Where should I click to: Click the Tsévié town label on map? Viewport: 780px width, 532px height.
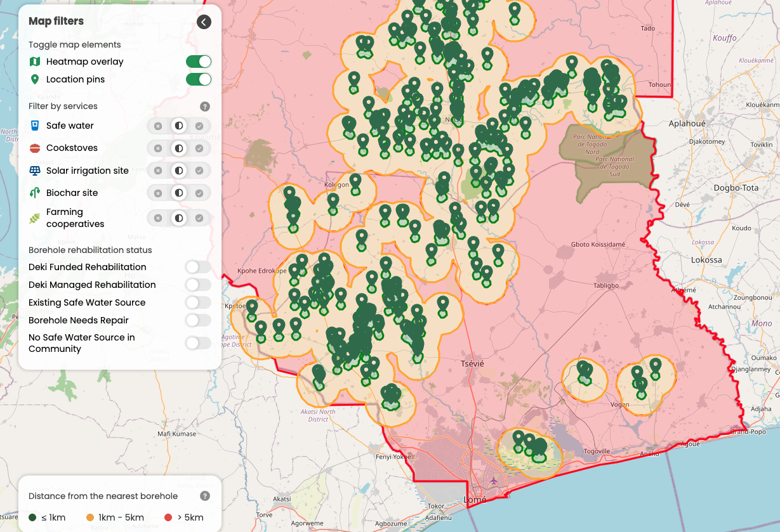(472, 363)
